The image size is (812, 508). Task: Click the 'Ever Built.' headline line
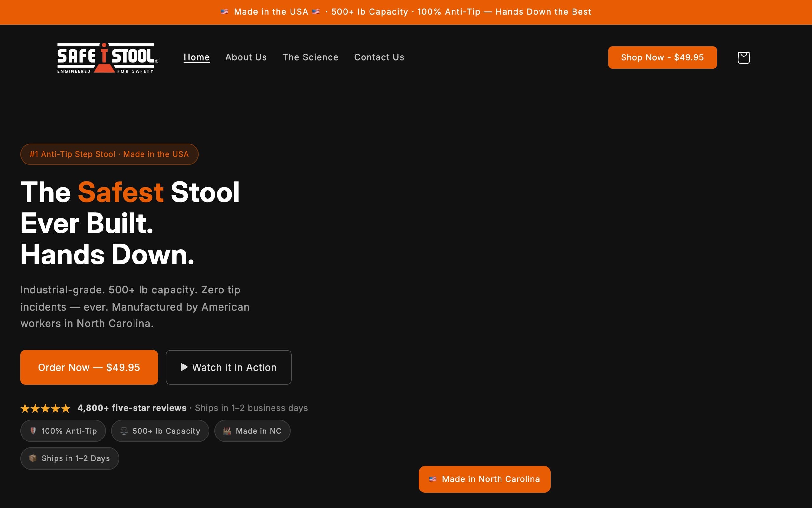[87, 223]
